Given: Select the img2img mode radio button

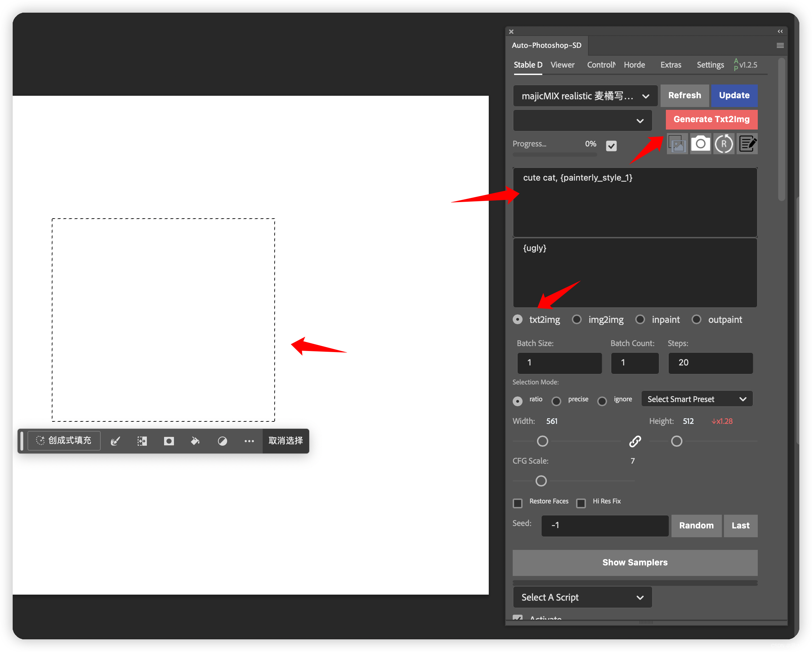Looking at the screenshot, I should [576, 320].
